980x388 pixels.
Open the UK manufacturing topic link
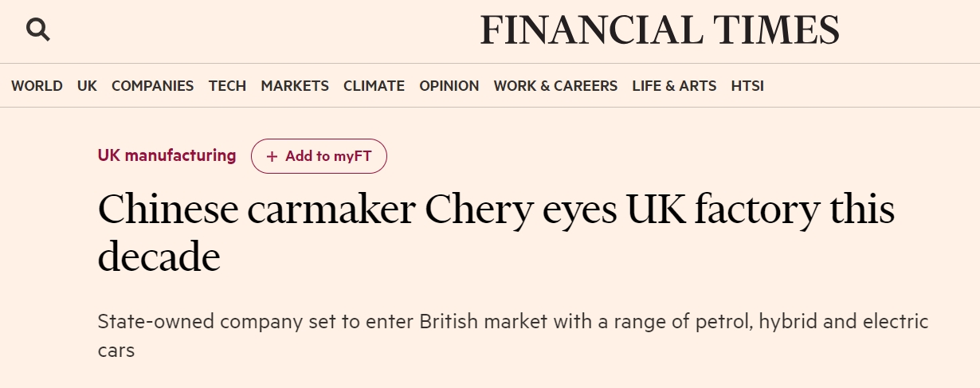point(167,155)
